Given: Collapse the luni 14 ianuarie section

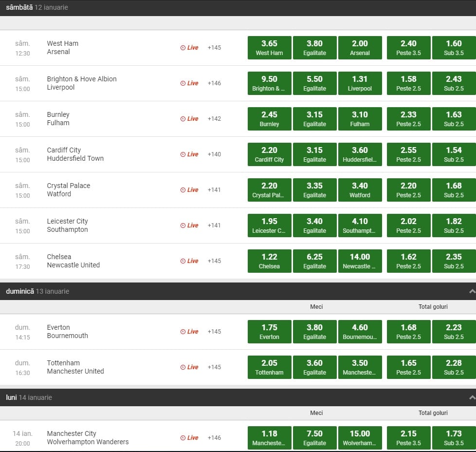Looking at the screenshot, I should [x=472, y=397].
